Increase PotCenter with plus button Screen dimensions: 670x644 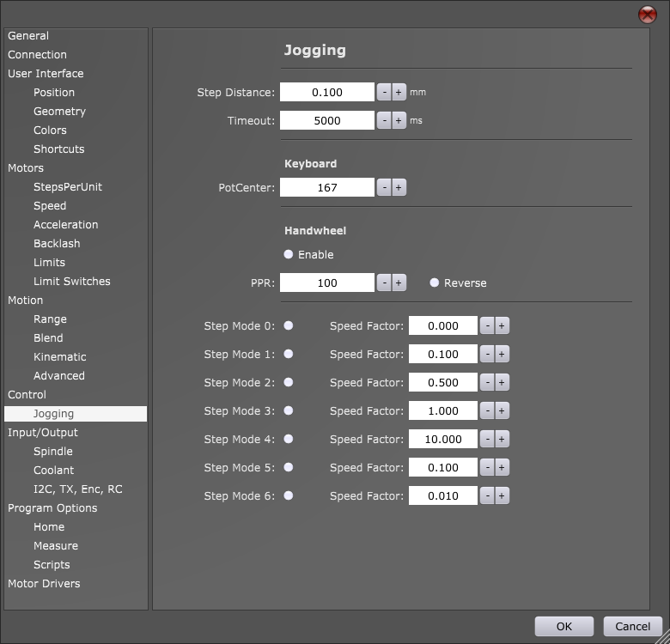pyautogui.click(x=399, y=188)
